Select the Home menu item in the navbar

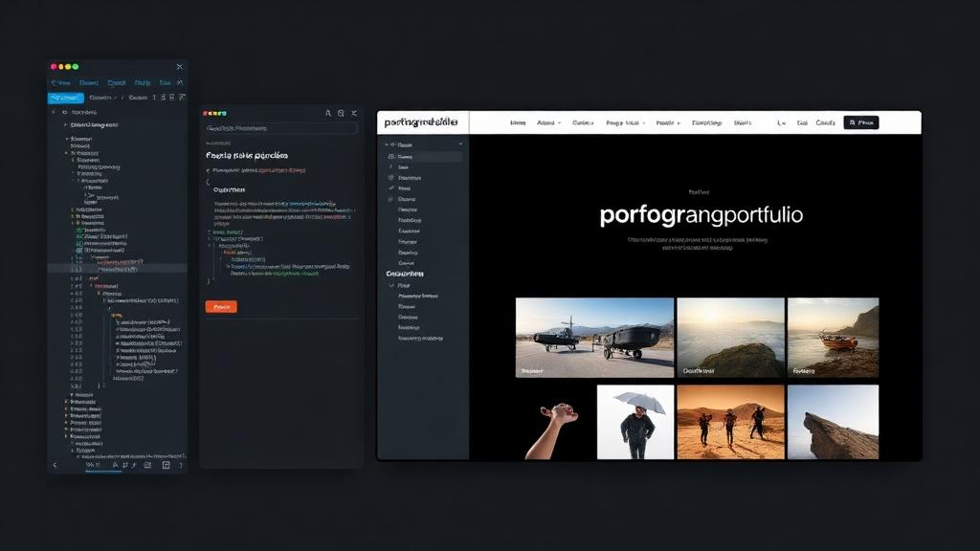(x=519, y=121)
